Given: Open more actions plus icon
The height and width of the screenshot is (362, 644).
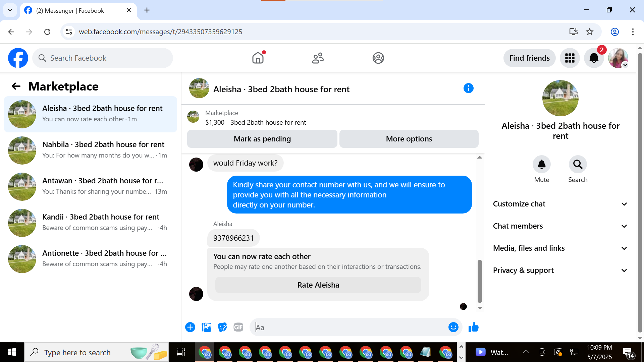Looking at the screenshot, I should coord(190,327).
